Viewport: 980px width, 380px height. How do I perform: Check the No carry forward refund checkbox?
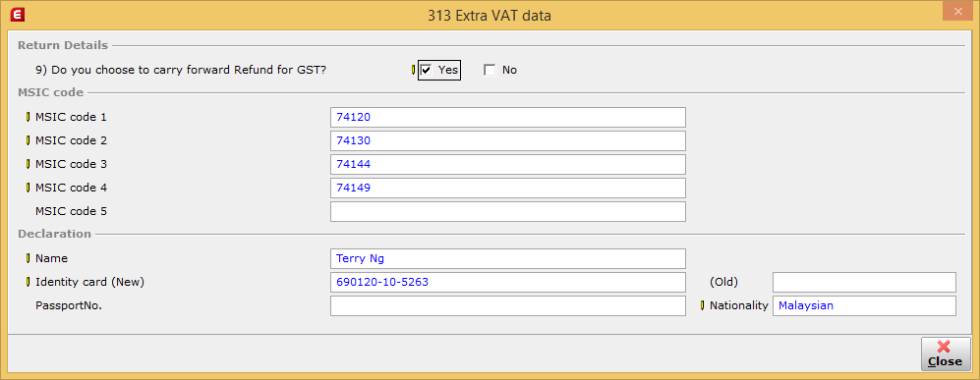coord(490,70)
